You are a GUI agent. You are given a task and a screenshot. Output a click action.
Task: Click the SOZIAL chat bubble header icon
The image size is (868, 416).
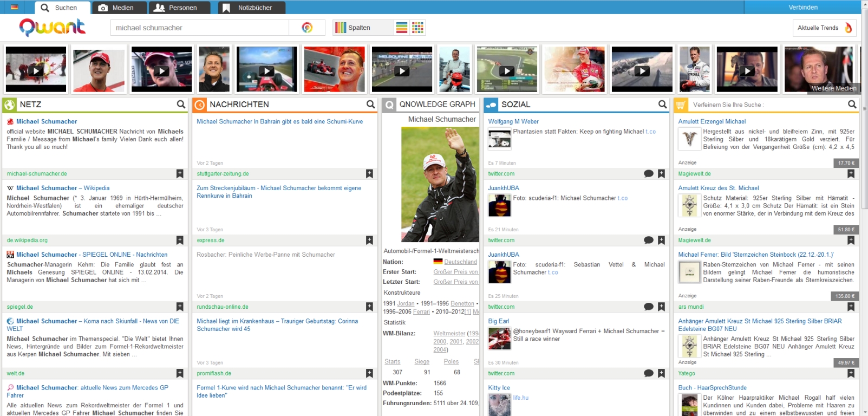click(x=491, y=105)
